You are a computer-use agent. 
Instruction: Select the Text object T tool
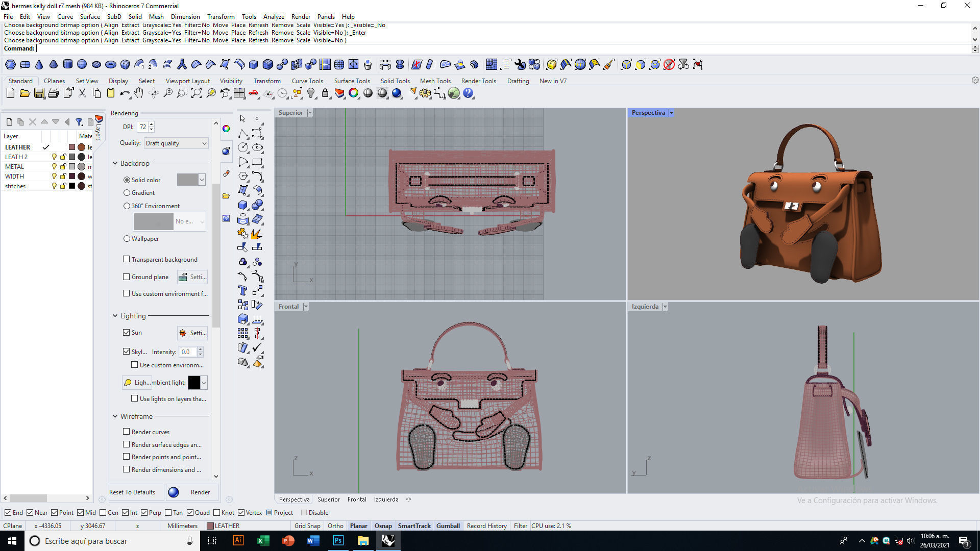click(243, 290)
